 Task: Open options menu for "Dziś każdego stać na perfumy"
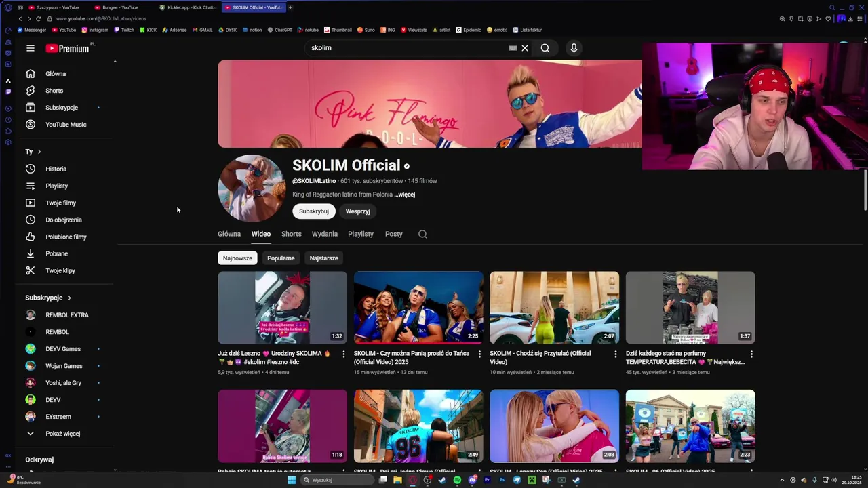751,354
